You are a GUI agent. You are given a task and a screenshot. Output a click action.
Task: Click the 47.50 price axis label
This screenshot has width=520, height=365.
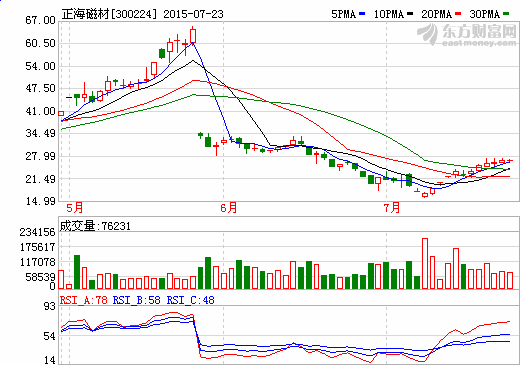(40, 88)
